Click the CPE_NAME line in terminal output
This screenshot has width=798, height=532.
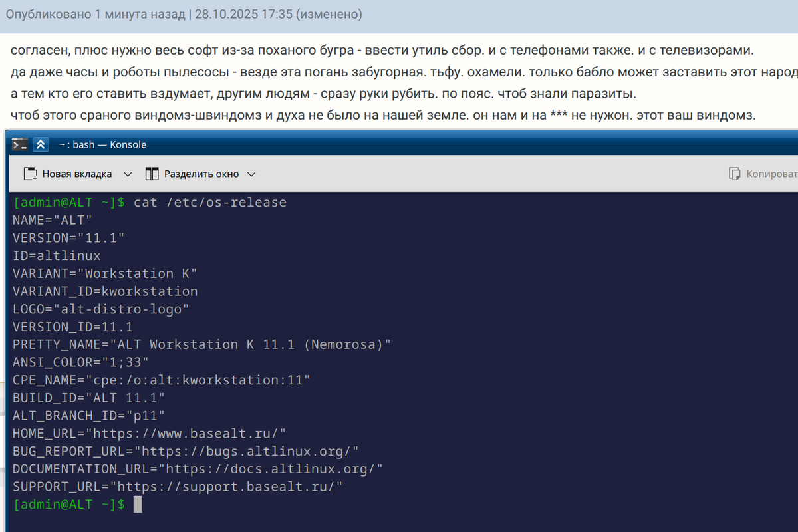tap(162, 380)
